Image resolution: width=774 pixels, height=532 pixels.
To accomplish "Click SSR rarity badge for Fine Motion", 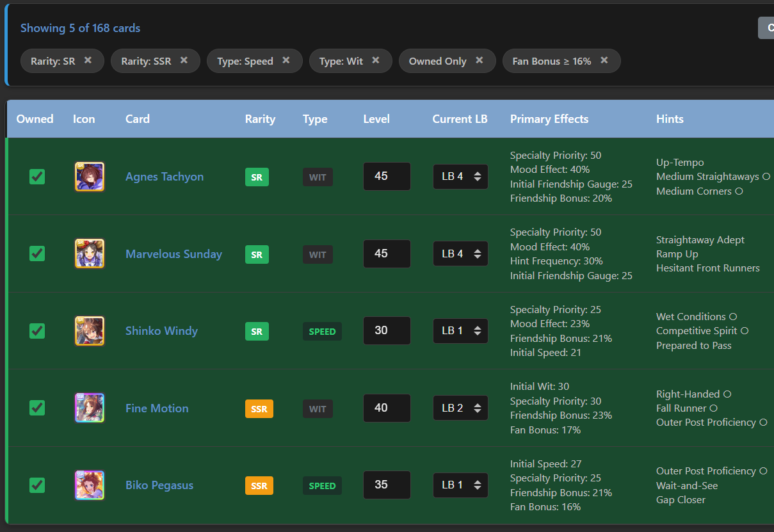I will point(259,408).
